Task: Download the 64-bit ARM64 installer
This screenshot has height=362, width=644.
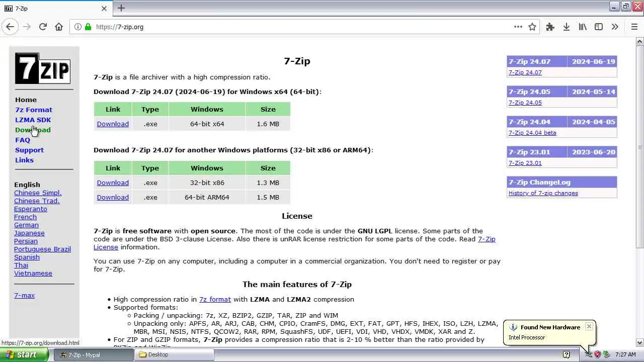Action: click(113, 197)
